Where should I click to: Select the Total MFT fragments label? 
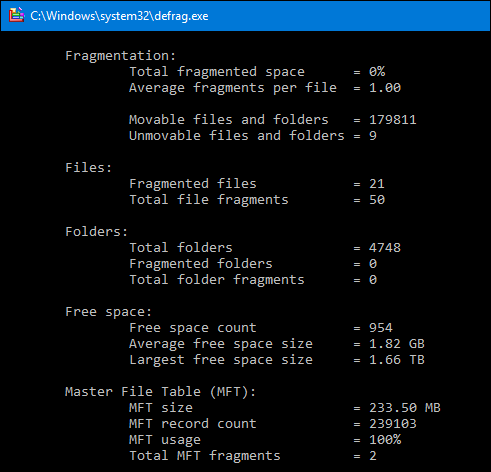pyautogui.click(x=205, y=456)
